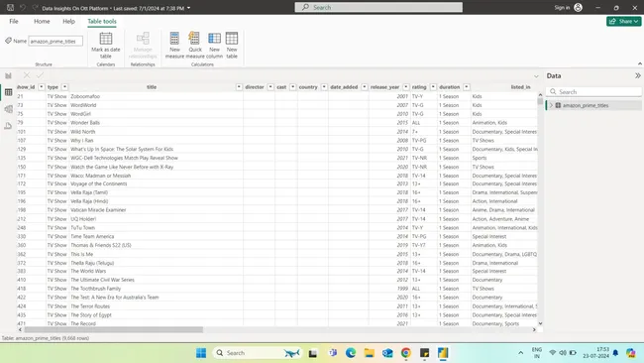
Task: Click the horizontal scrollbar thumb
Action: 113,329
